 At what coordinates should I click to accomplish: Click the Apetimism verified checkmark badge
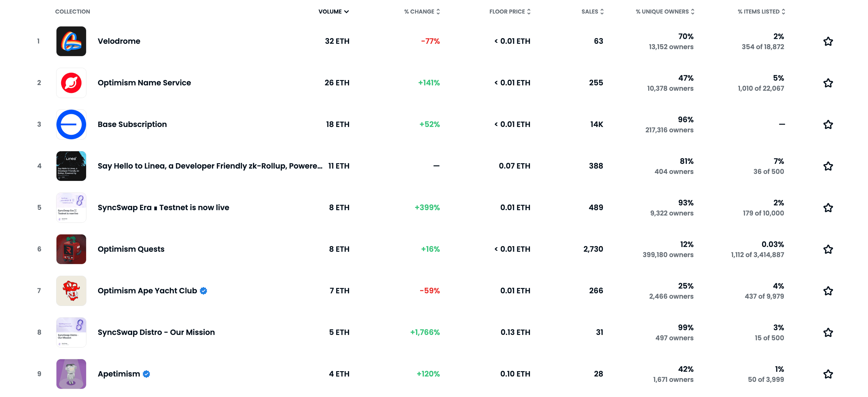146,374
